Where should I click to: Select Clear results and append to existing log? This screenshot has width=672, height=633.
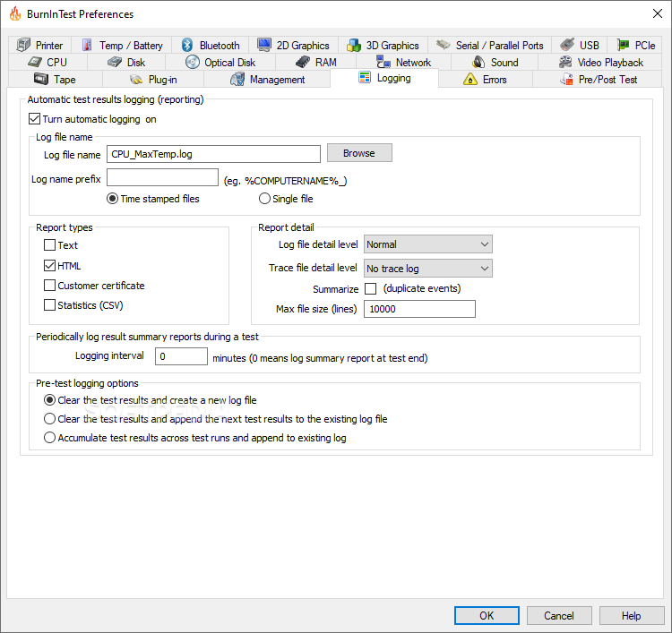coord(49,419)
